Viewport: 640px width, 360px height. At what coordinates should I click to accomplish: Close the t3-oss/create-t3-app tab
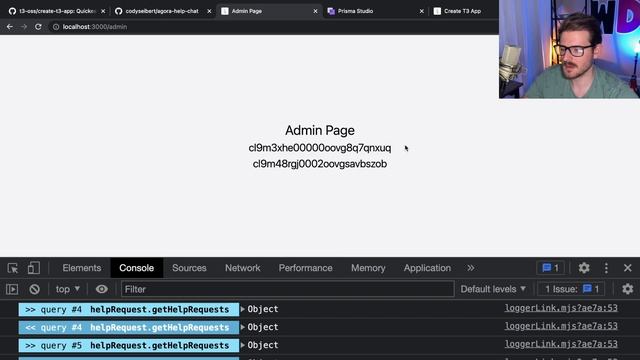tap(103, 11)
